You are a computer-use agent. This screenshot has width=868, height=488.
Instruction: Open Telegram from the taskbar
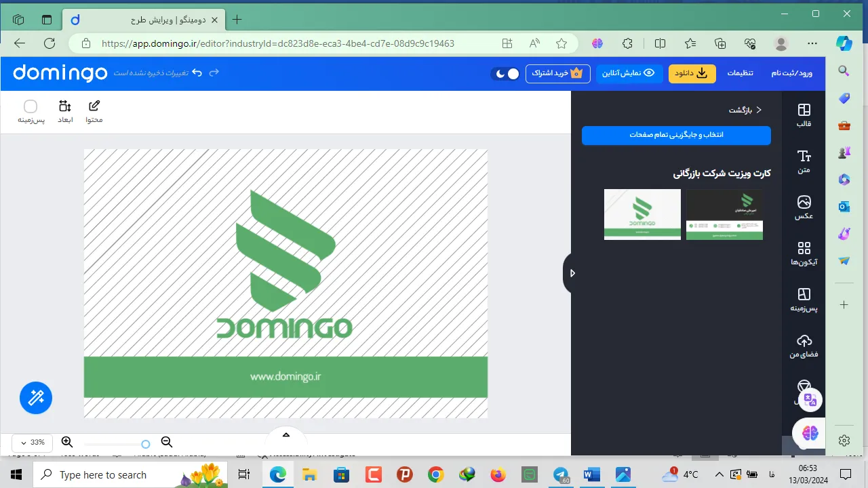561,474
